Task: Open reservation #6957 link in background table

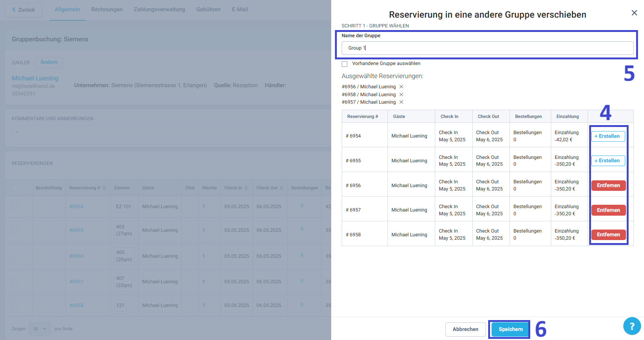Action: (x=76, y=281)
